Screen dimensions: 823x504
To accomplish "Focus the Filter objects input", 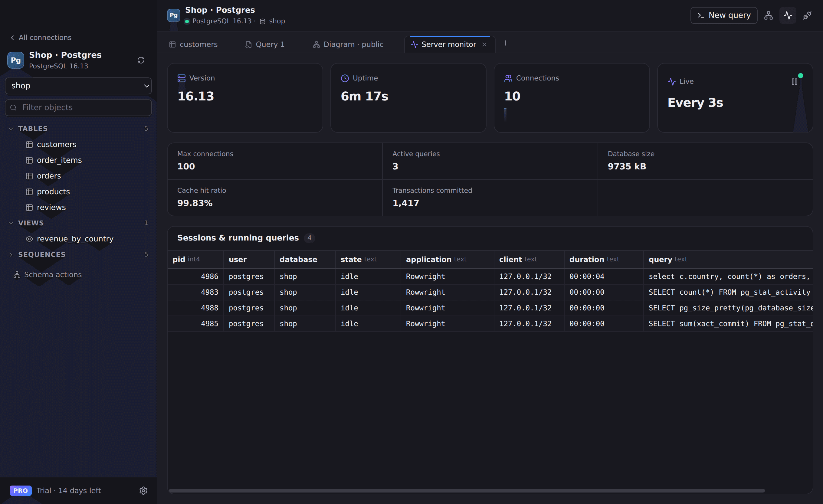I will click(x=78, y=108).
